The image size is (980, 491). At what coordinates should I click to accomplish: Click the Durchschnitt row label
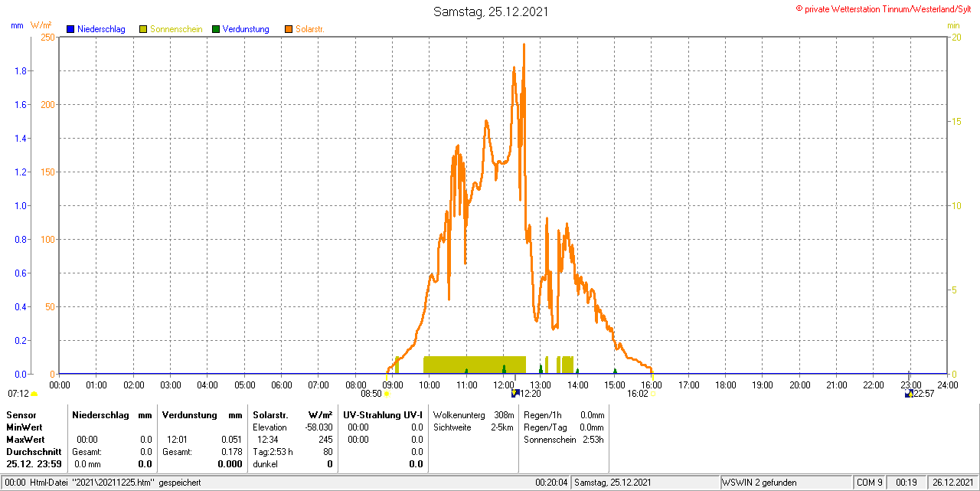click(x=34, y=452)
